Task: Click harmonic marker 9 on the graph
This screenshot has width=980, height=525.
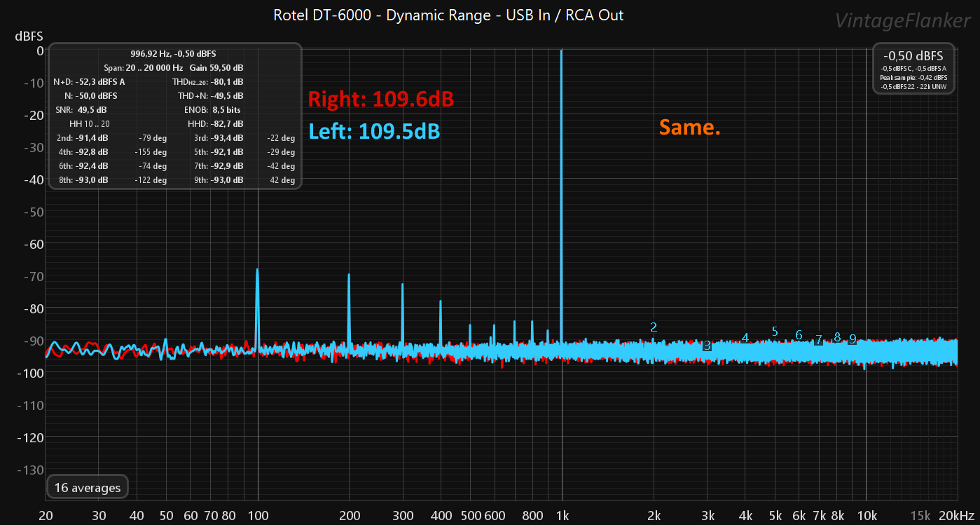Action: click(x=853, y=339)
